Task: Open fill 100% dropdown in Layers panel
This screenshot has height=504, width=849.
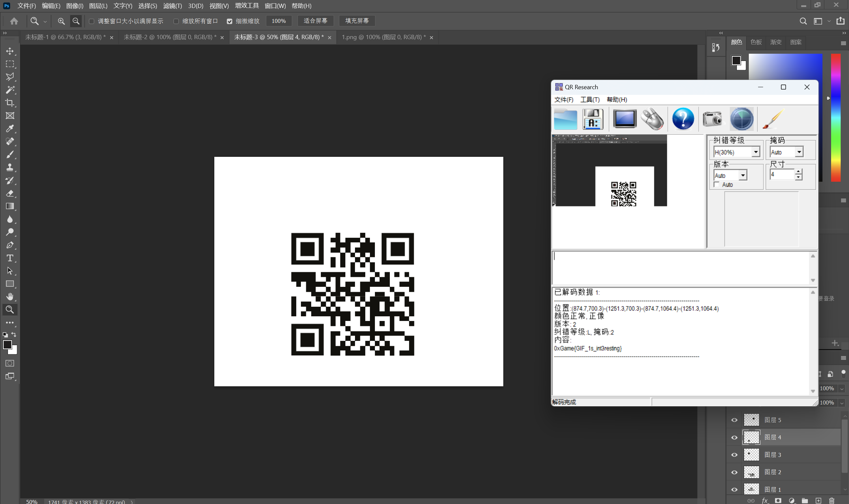Action: pos(842,403)
